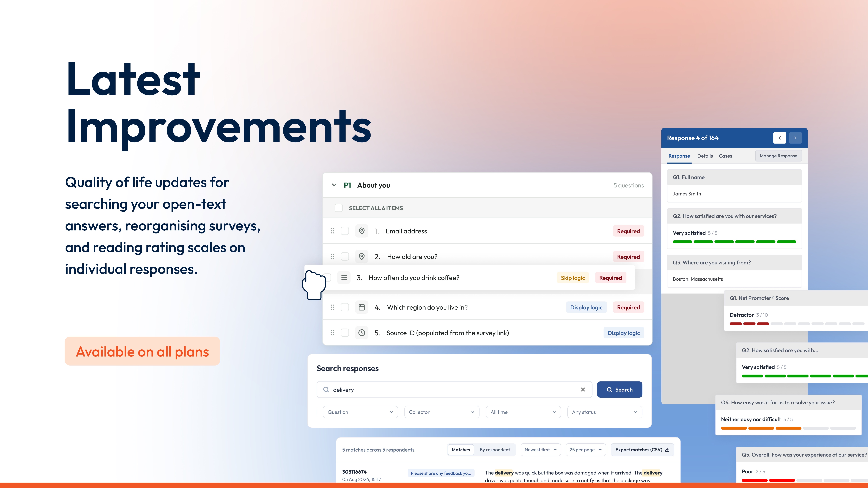Image resolution: width=868 pixels, height=488 pixels.
Task: Tick the Select all 6 items checkbox
Action: [x=339, y=208]
